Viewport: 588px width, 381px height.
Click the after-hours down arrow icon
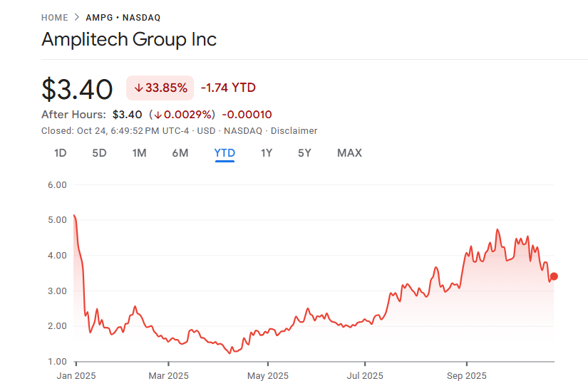coord(158,115)
